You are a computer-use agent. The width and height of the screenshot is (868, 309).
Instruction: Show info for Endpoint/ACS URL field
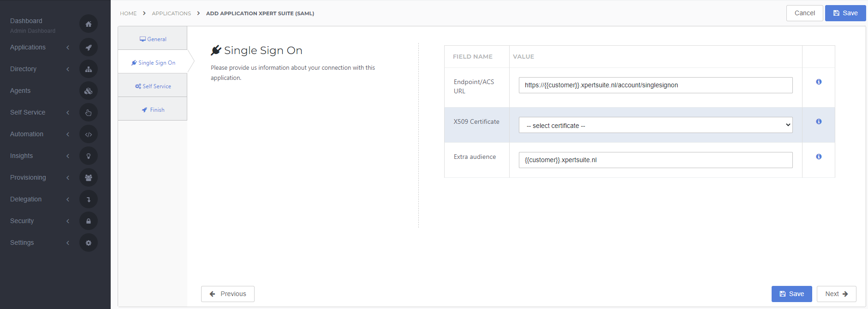(819, 82)
